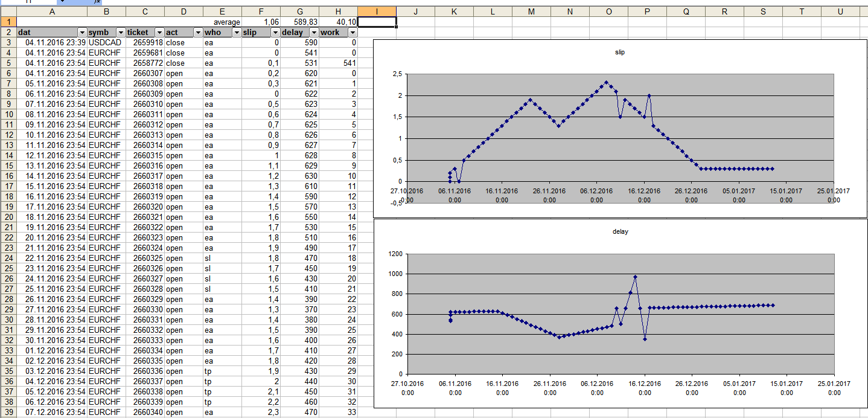Screen dimensions: 868x418
Task: Select row 1 header
Action: pyautogui.click(x=8, y=22)
